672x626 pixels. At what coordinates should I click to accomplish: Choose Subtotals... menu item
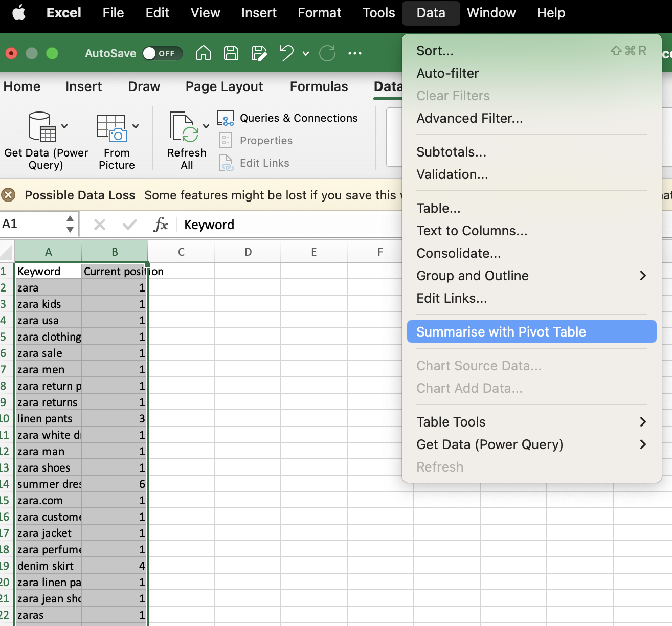click(532, 152)
